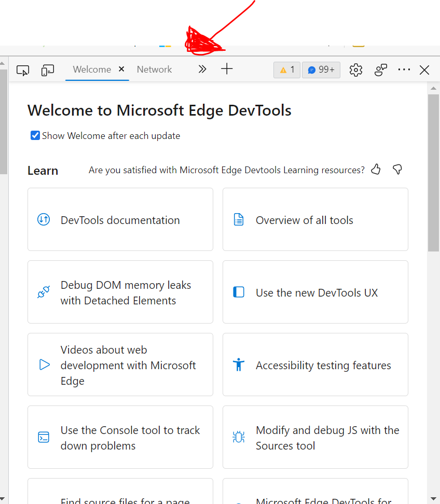Viewport: 440px width, 504px height.
Task: Select the bug icon on Sources card
Action: [x=239, y=437]
